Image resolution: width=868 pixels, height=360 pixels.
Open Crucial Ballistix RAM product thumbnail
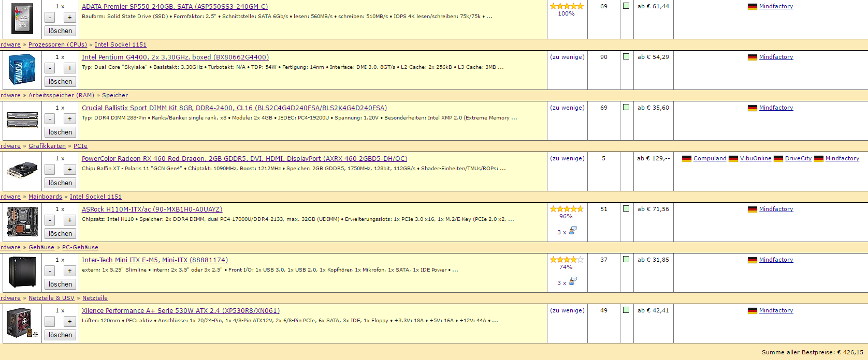22,119
